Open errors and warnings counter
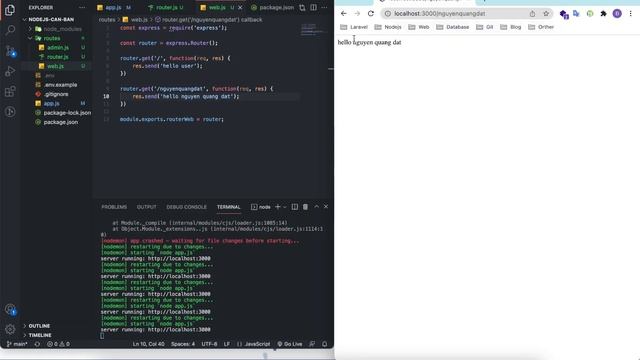Screen dimensions: 640x360 (x=58, y=344)
